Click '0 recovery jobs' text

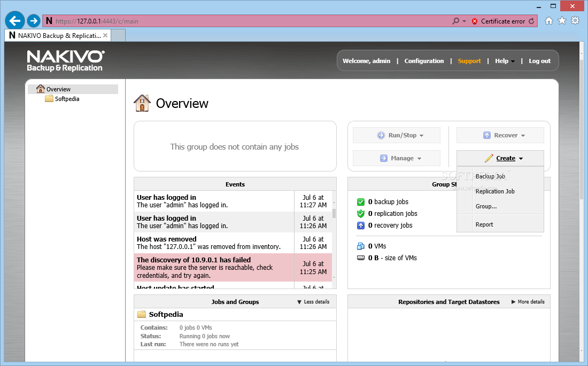tap(390, 225)
